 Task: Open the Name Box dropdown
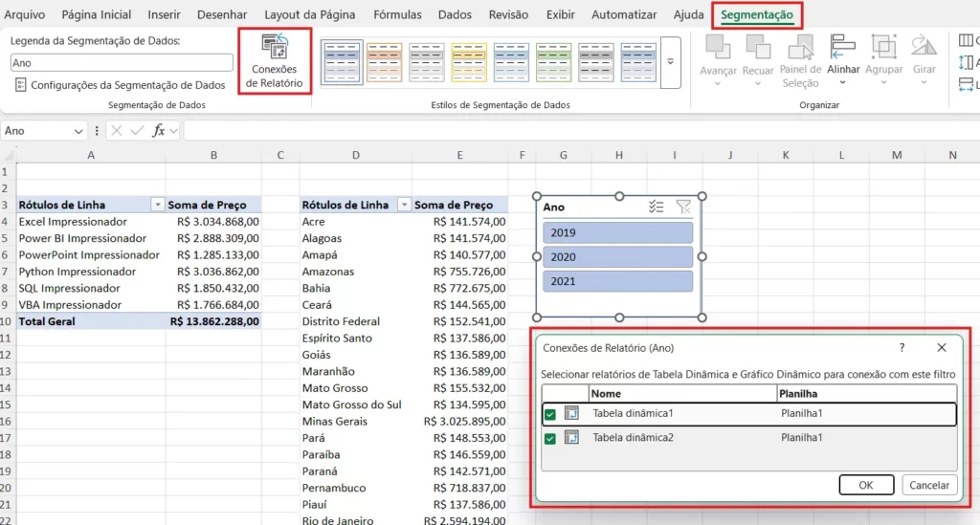point(78,131)
